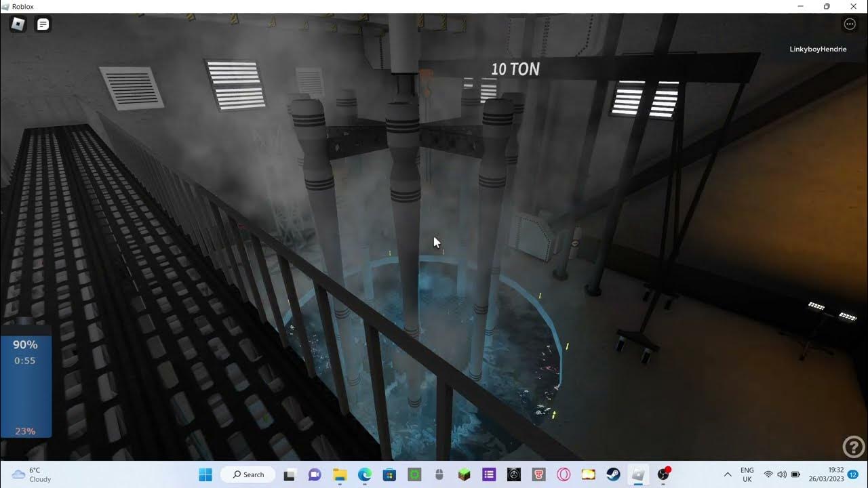Open the volume speaker control

tap(782, 474)
